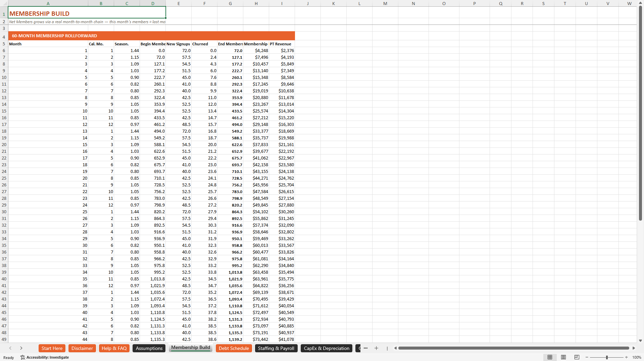
Task: Select column D header
Action: 153,3
